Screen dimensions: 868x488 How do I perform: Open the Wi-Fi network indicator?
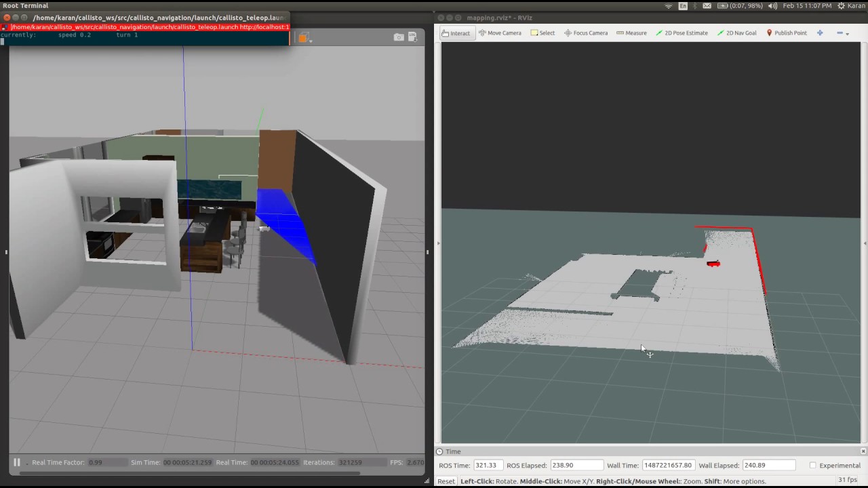(x=669, y=5)
